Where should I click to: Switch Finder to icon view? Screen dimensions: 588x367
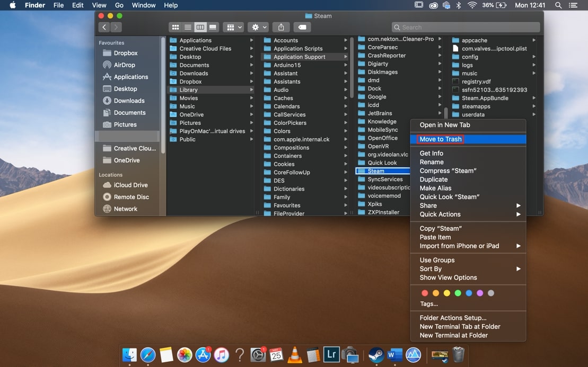tap(175, 27)
